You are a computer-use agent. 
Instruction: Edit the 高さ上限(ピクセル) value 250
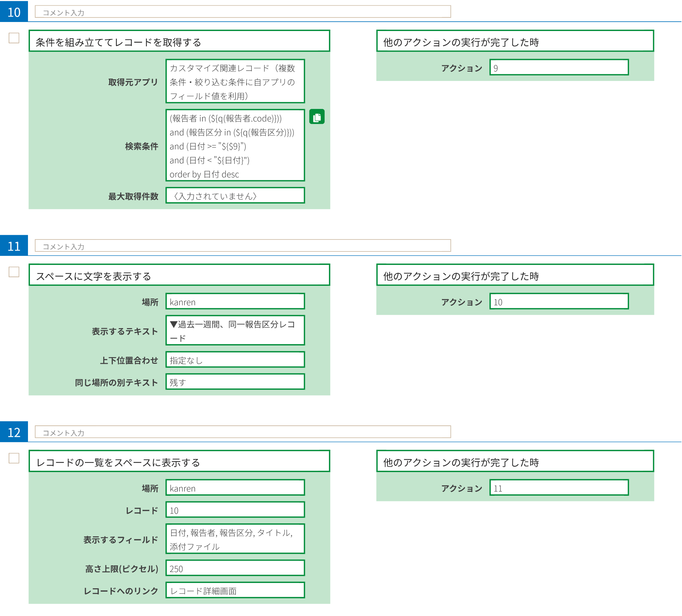coord(235,568)
